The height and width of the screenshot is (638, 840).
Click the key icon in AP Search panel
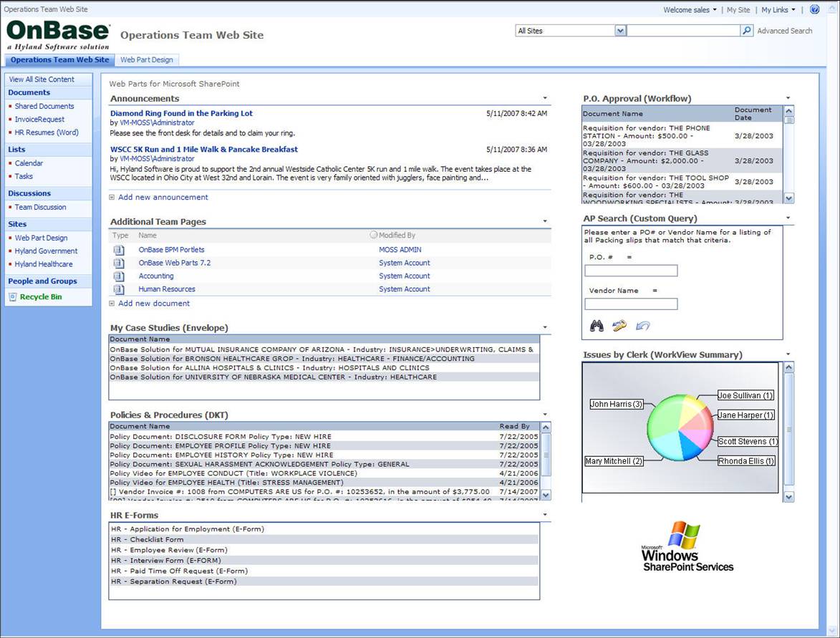(x=619, y=326)
